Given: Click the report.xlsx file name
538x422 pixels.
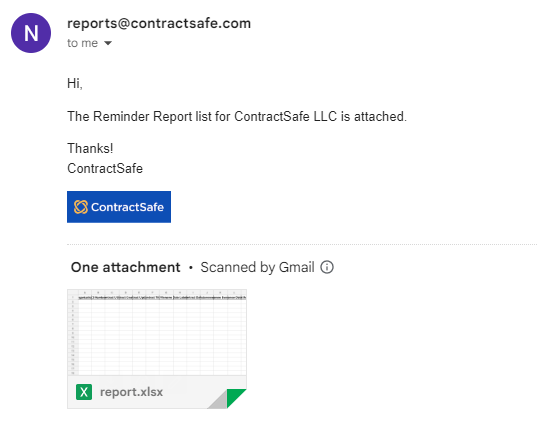Looking at the screenshot, I should coord(131,392).
